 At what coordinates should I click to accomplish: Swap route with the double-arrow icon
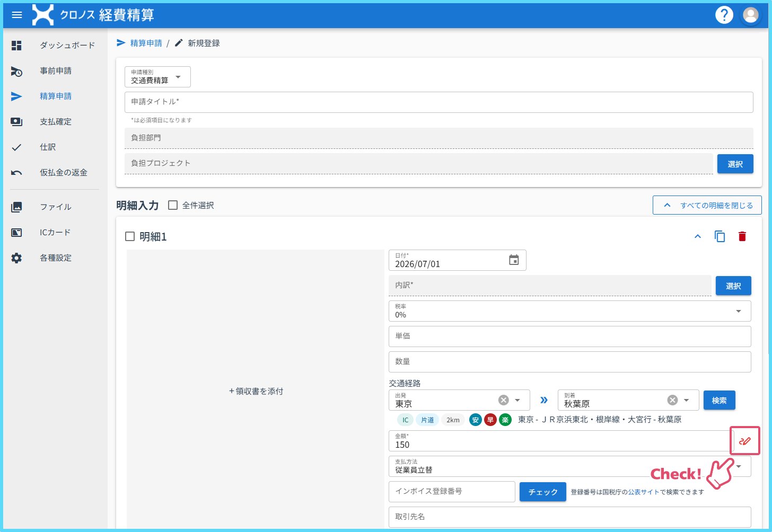point(544,400)
